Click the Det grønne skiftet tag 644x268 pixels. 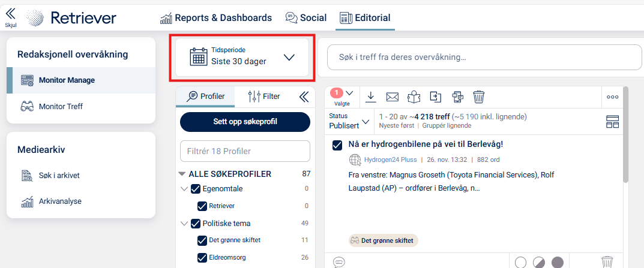click(x=384, y=240)
